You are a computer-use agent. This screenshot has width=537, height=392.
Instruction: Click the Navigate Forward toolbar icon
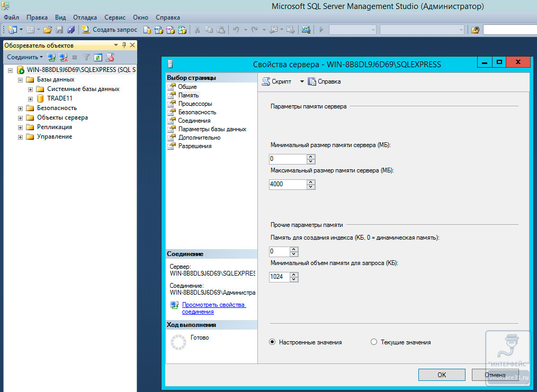[x=290, y=30]
